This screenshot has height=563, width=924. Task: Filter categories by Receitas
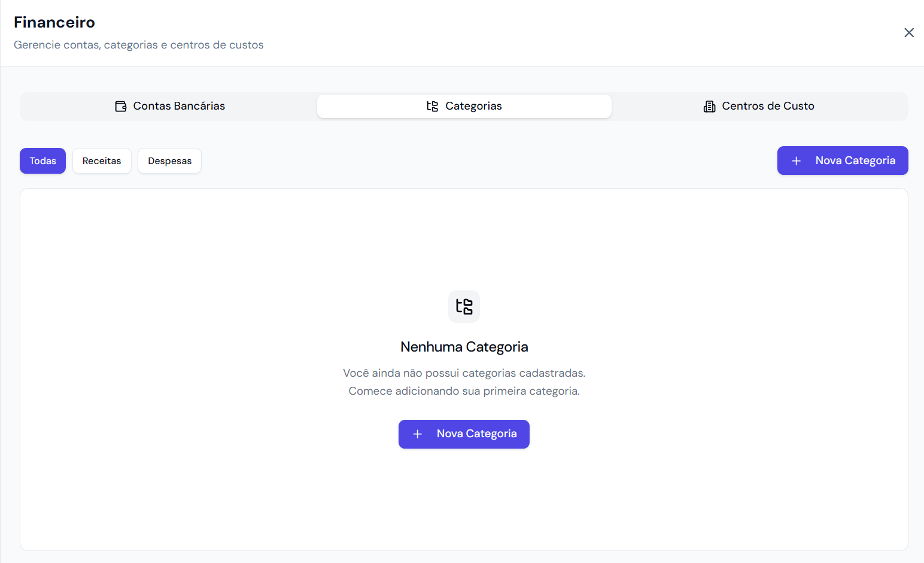tap(102, 161)
